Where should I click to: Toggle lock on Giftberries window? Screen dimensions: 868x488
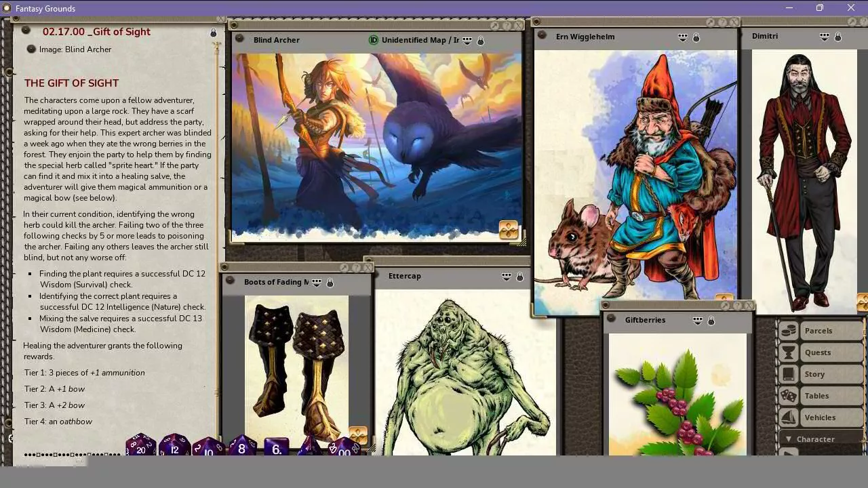point(711,321)
